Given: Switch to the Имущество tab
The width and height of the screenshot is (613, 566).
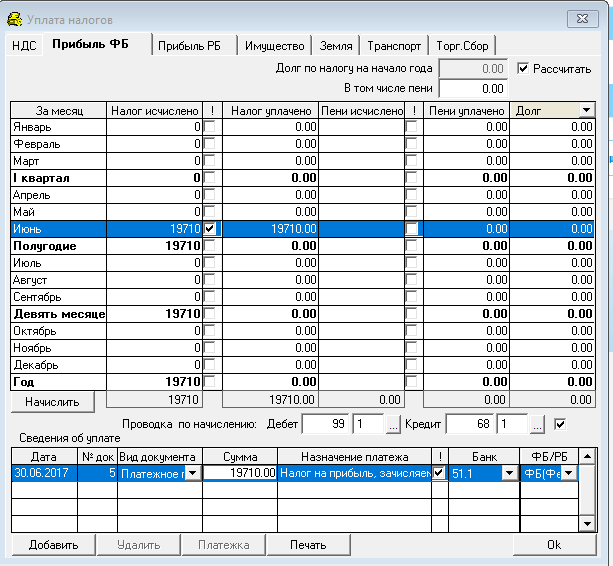Looking at the screenshot, I should [274, 46].
